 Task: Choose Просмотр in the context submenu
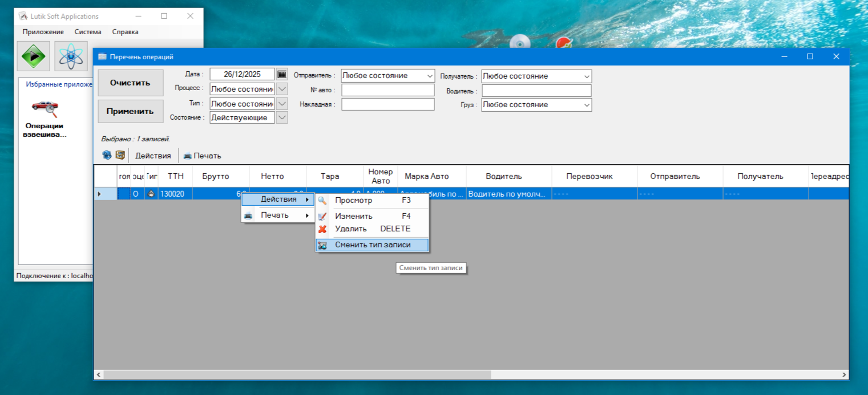[x=353, y=201]
